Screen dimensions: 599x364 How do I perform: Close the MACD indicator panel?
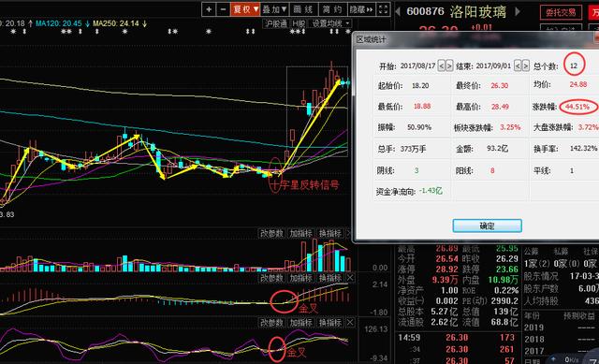point(350,278)
